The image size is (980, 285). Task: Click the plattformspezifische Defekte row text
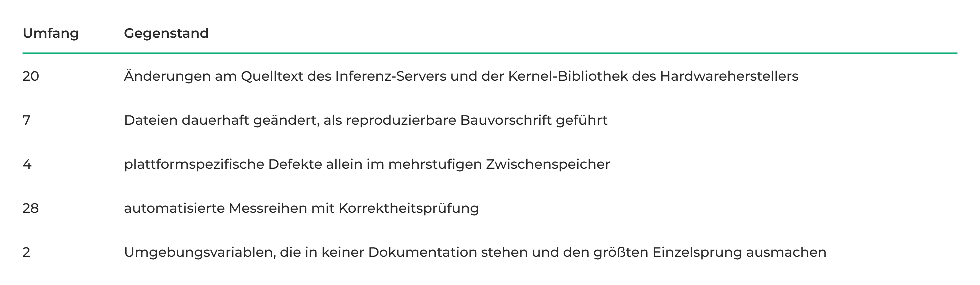pos(367,164)
